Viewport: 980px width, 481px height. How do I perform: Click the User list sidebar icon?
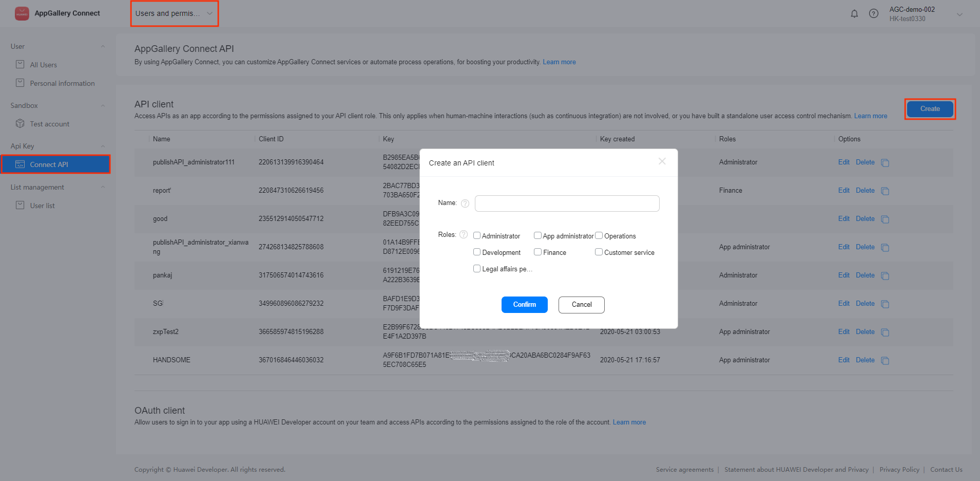coord(20,206)
